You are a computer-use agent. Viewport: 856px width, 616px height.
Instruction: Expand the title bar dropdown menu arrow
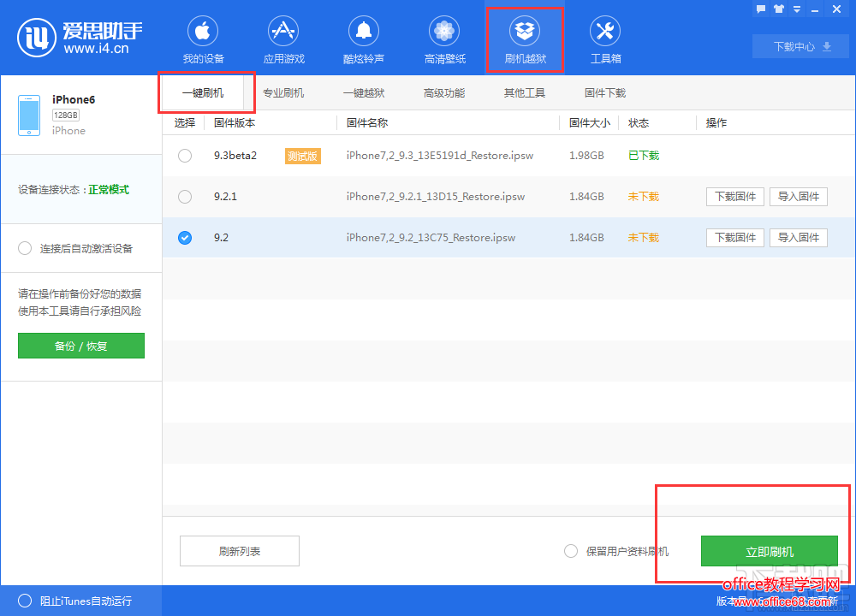pos(796,9)
